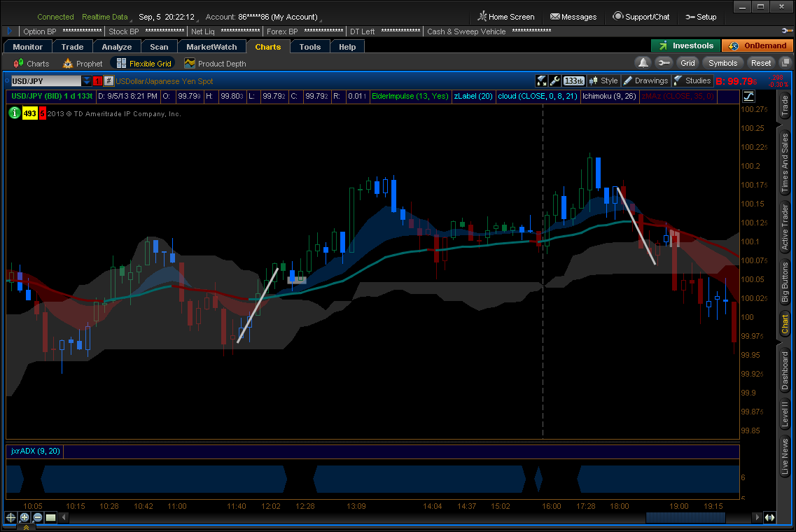Image resolution: width=796 pixels, height=532 pixels.
Task: Toggle the Level II side panel
Action: point(785,413)
